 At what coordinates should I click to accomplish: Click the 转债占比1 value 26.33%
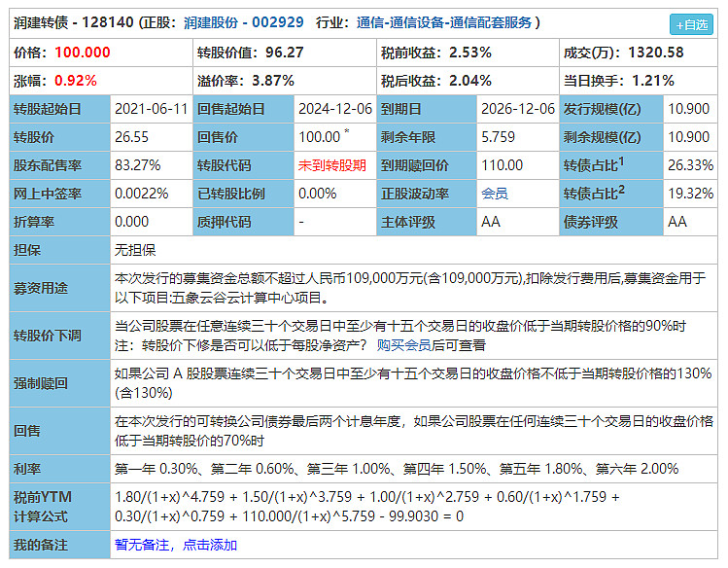(690, 165)
